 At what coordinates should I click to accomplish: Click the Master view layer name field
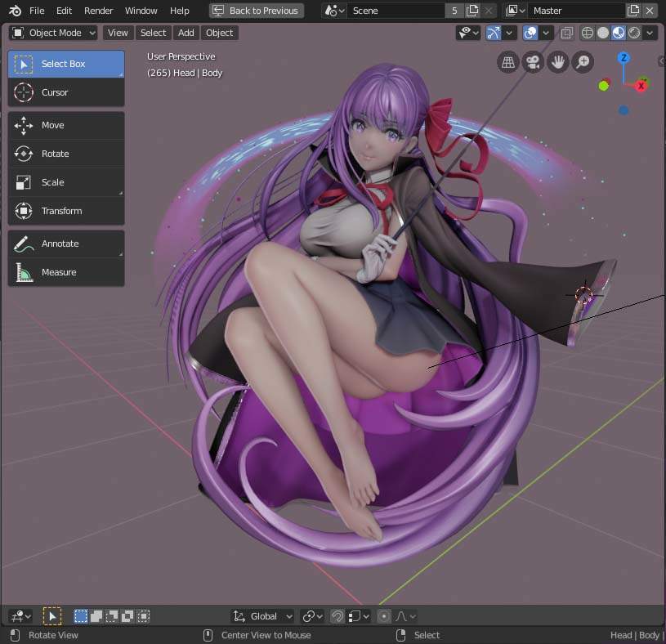click(x=577, y=11)
